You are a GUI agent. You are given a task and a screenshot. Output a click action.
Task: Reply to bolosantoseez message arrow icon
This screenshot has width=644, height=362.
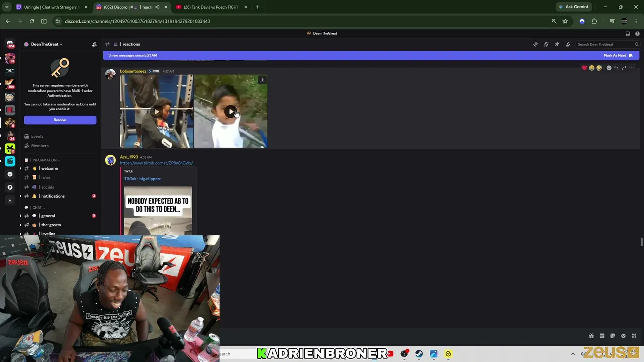(x=616, y=68)
